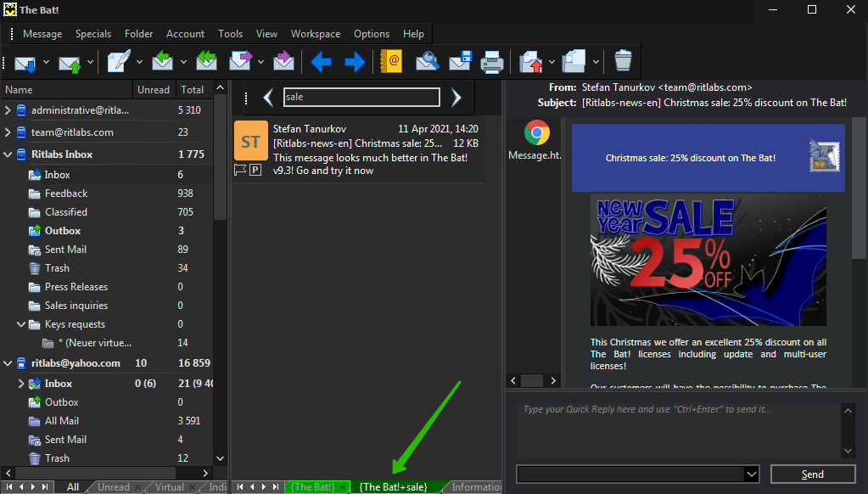The height and width of the screenshot is (494, 868).
Task: Click the Send Queued Mail icon
Action: 70,62
